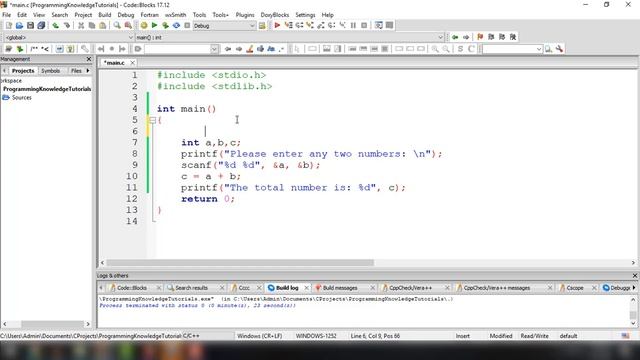Image resolution: width=640 pixels, height=360 pixels.
Task: Click the Debugging windows icon
Action: pyautogui.click(x=378, y=26)
